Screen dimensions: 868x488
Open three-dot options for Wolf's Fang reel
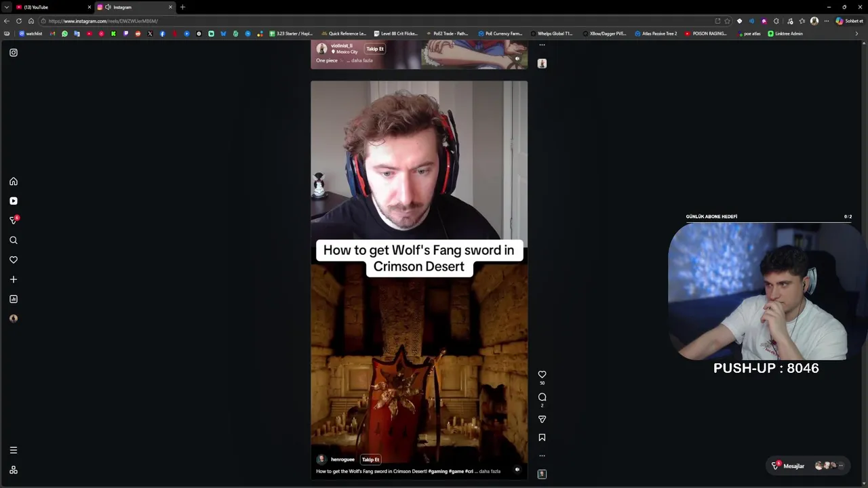click(542, 455)
